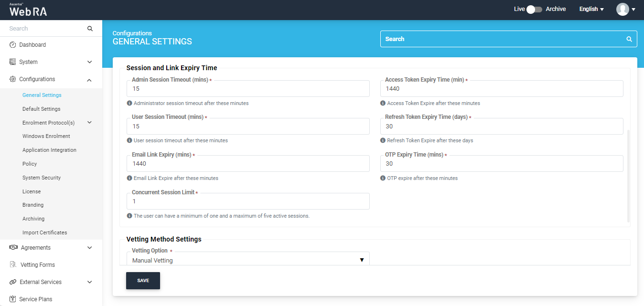The width and height of the screenshot is (644, 306).
Task: Open the user profile avatar menu
Action: [x=625, y=9]
